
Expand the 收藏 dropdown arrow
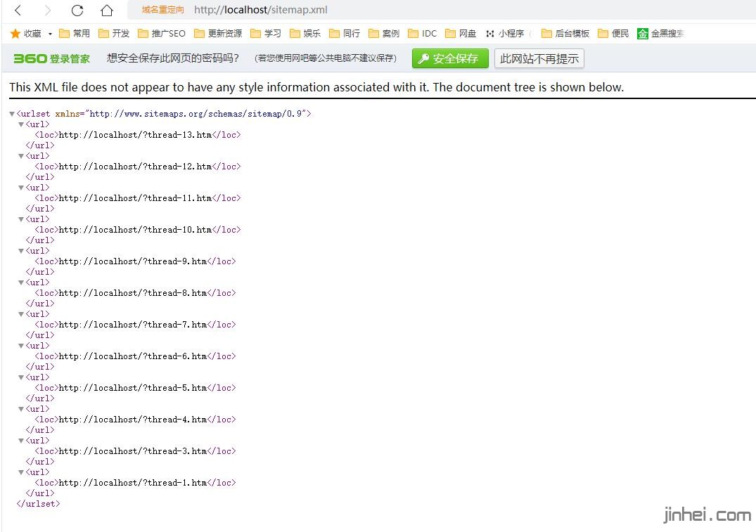click(x=50, y=34)
